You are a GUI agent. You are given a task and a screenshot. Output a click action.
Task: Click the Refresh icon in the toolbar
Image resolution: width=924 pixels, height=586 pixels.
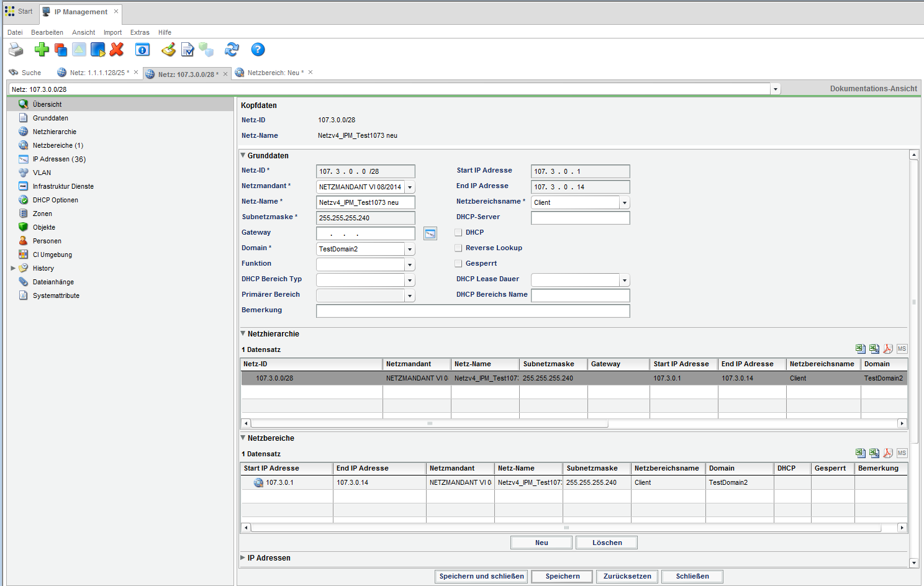click(x=232, y=50)
